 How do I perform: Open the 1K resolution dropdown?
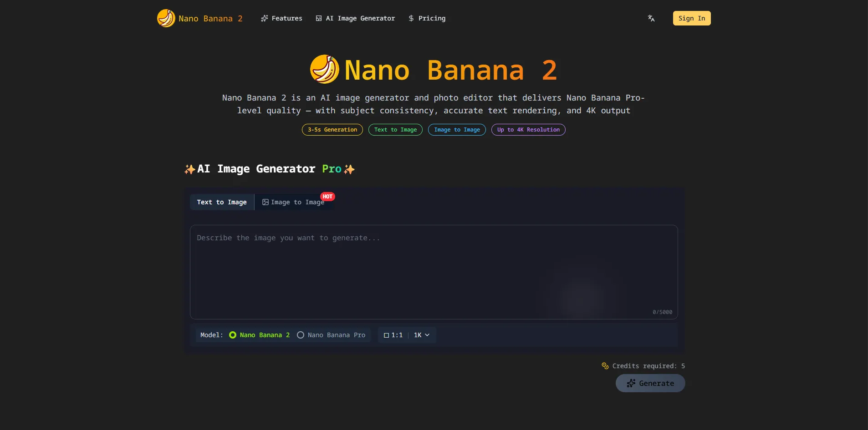tap(422, 335)
